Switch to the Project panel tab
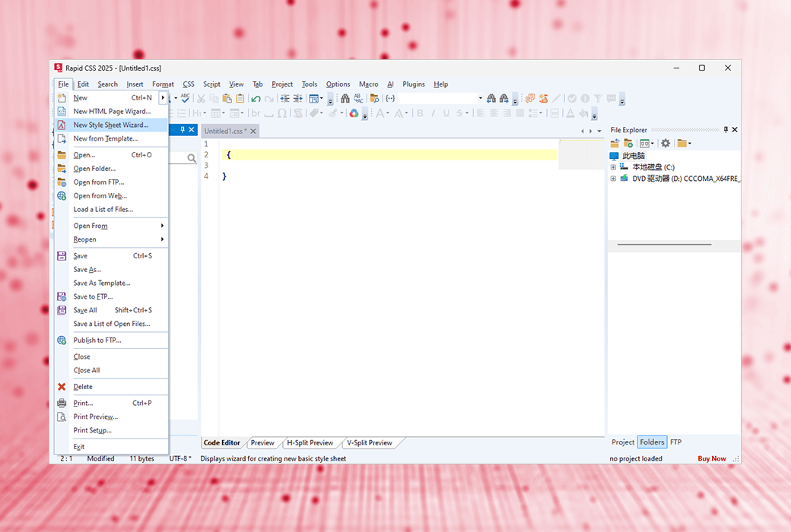 [623, 442]
